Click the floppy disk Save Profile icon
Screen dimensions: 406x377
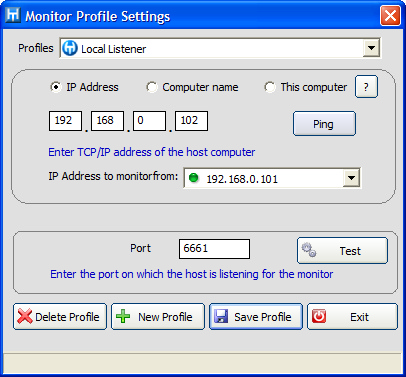click(x=221, y=316)
